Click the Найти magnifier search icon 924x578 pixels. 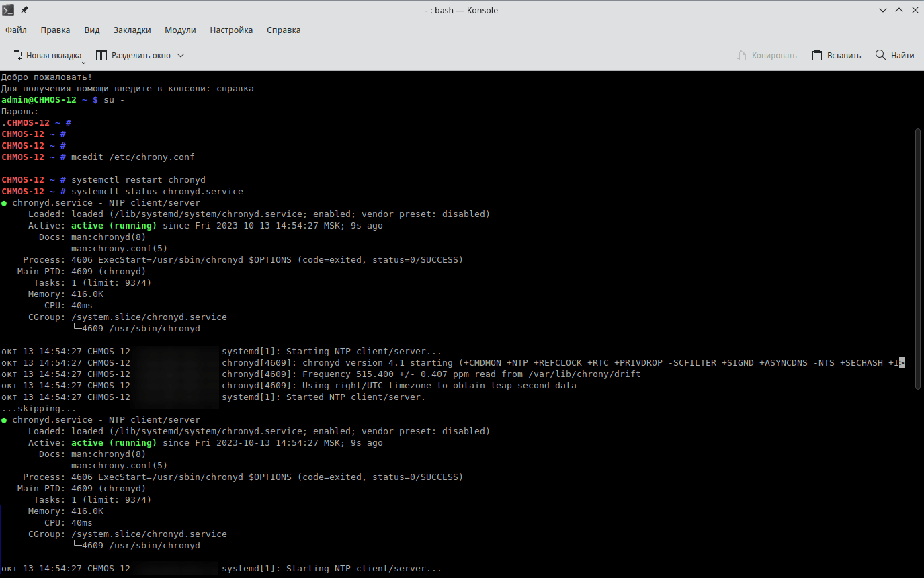tap(880, 55)
